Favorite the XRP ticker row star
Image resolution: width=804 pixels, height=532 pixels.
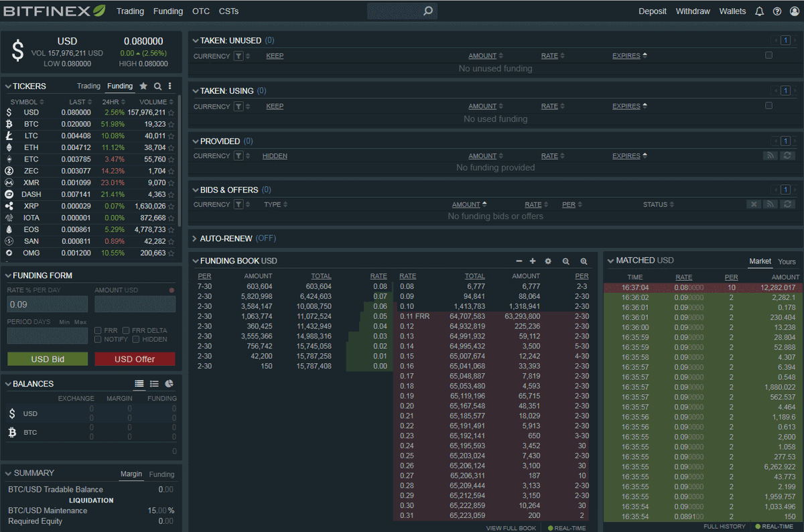[172, 206]
